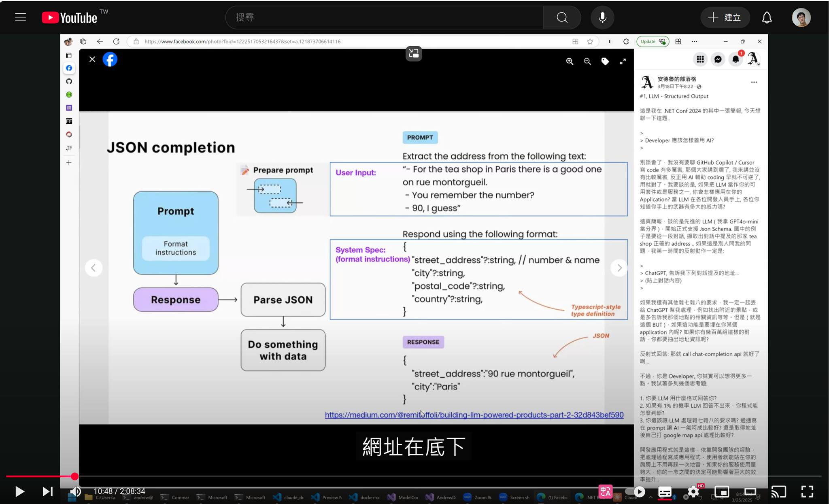Start voice search with microphone icon
829x504 pixels.
coord(602,17)
